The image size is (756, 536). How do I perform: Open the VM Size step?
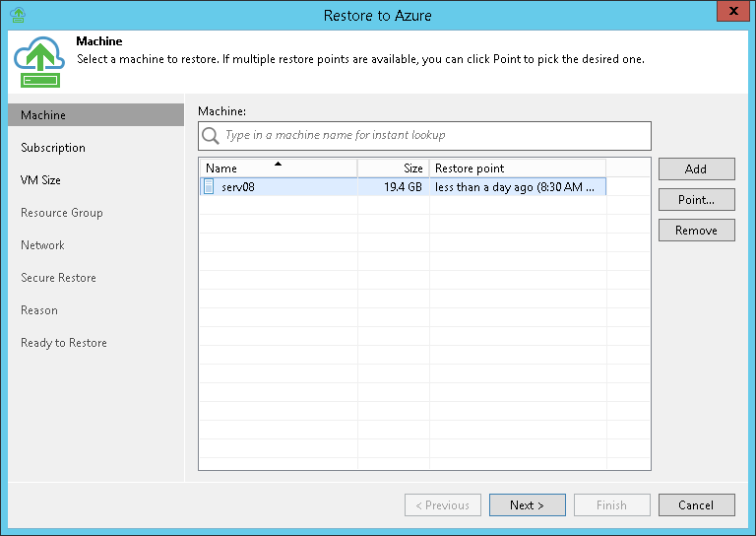(x=40, y=180)
